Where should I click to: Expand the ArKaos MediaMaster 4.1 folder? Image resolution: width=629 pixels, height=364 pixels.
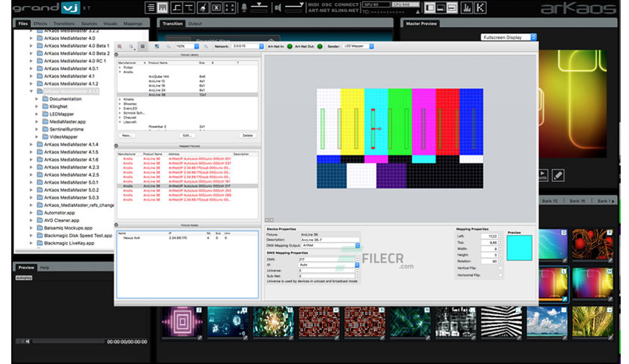pos(32,76)
